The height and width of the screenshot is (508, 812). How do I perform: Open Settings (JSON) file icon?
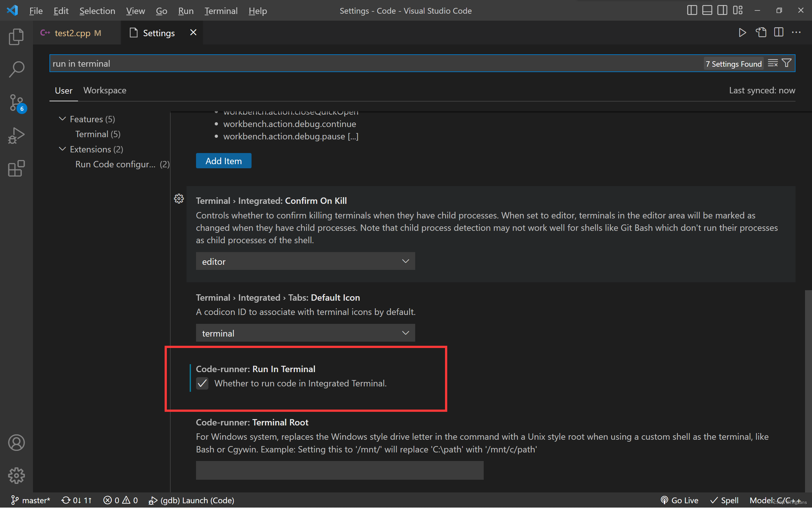[x=761, y=33]
